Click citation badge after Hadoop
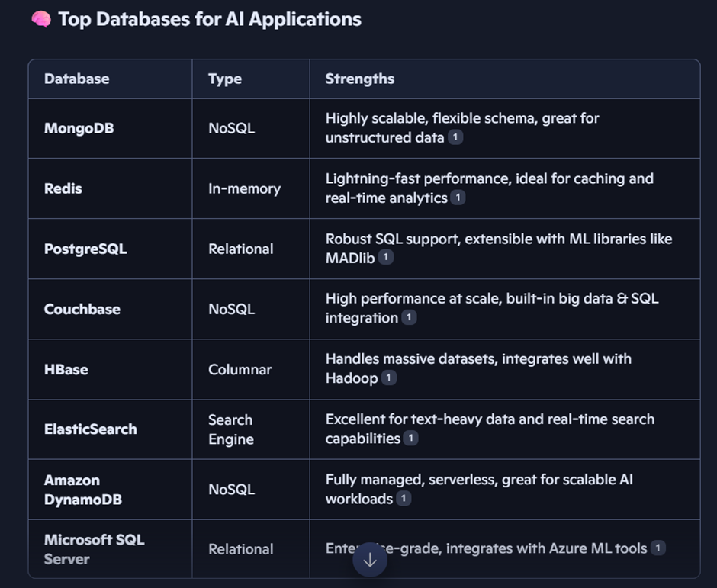This screenshot has width=717, height=588. tap(389, 378)
